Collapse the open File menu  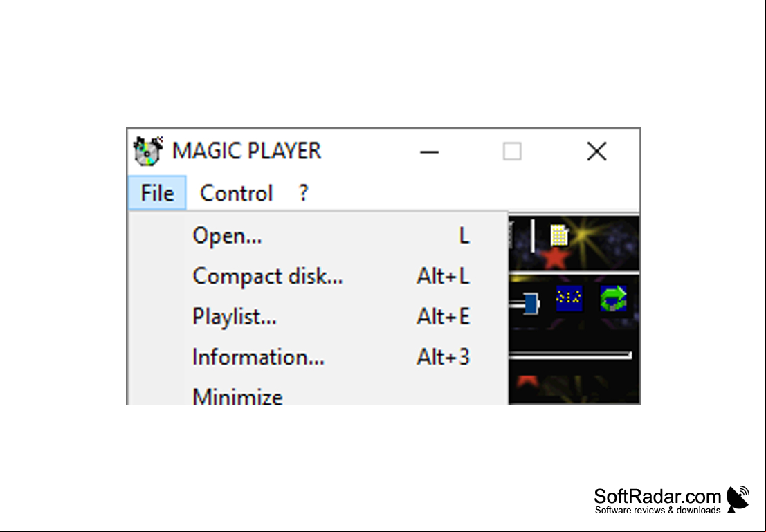(157, 193)
